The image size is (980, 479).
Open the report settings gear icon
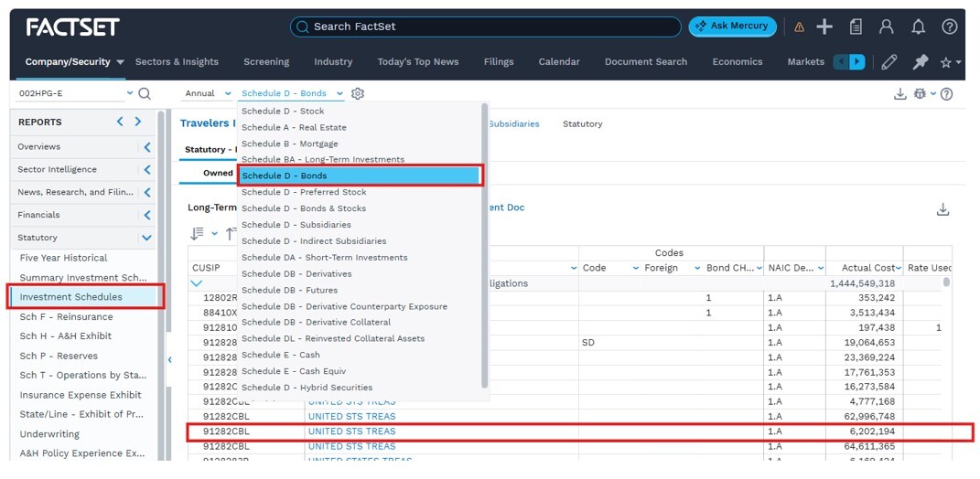(358, 93)
